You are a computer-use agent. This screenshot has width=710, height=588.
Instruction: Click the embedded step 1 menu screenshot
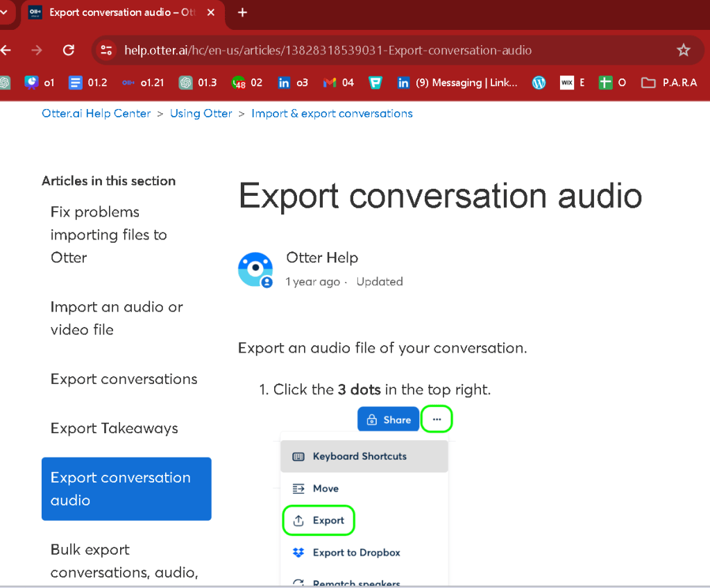(365, 495)
